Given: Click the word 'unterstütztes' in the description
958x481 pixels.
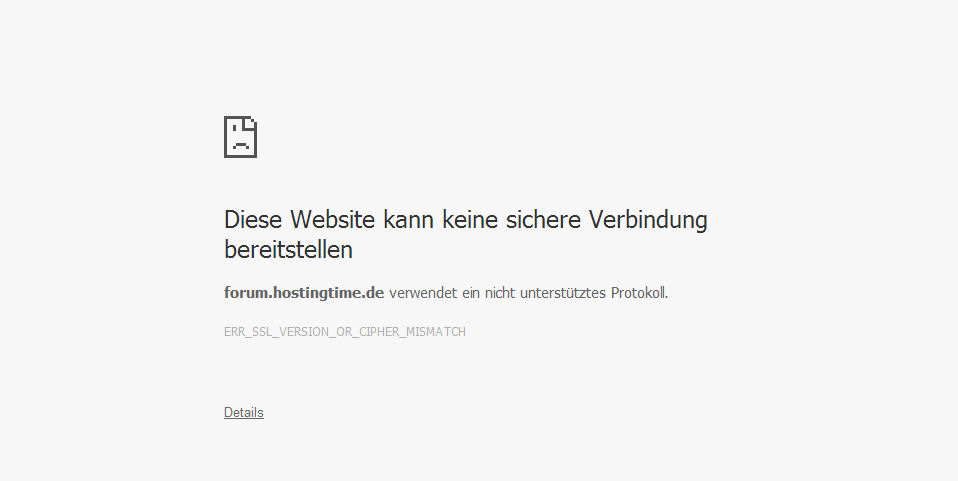Looking at the screenshot, I should pos(563,293).
